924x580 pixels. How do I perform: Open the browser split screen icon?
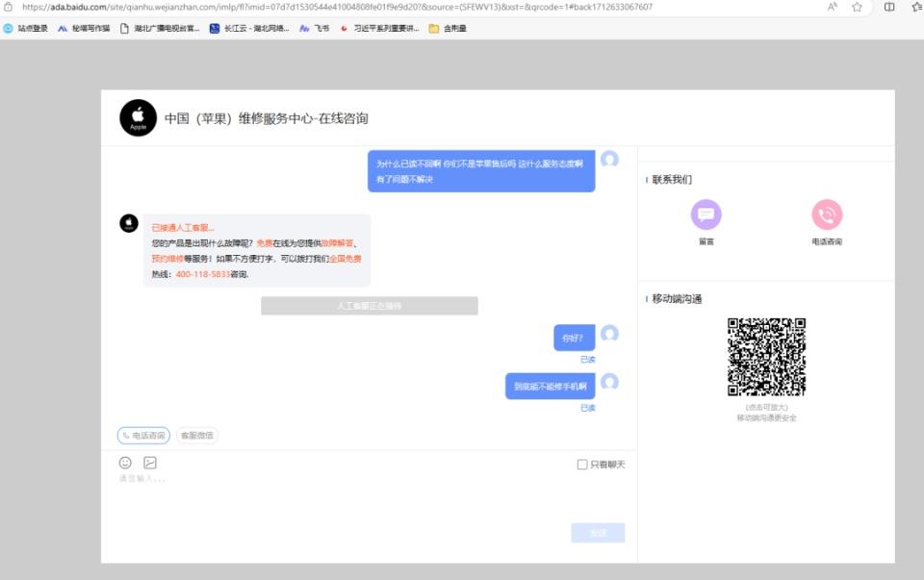click(889, 7)
